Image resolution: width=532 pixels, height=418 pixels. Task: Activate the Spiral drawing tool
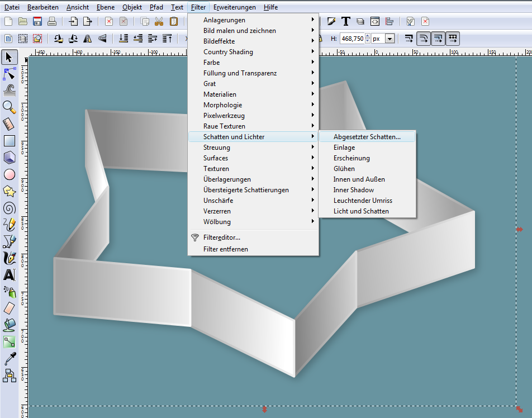(9, 208)
